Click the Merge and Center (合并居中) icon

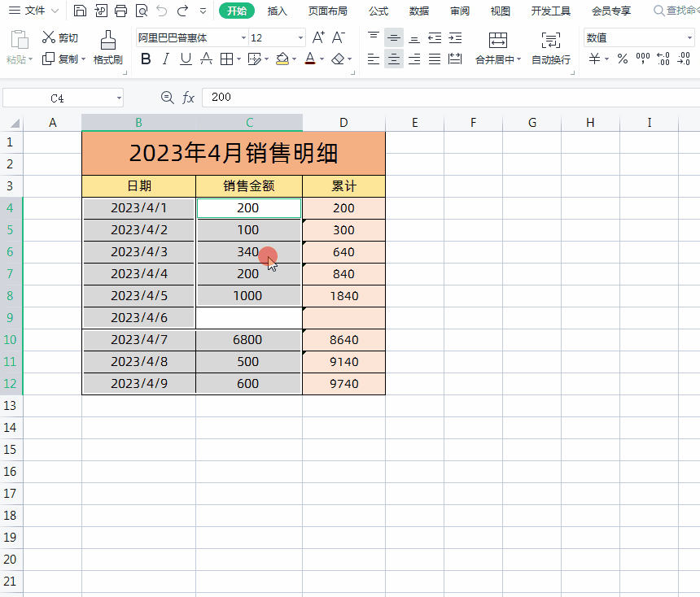[x=498, y=40]
